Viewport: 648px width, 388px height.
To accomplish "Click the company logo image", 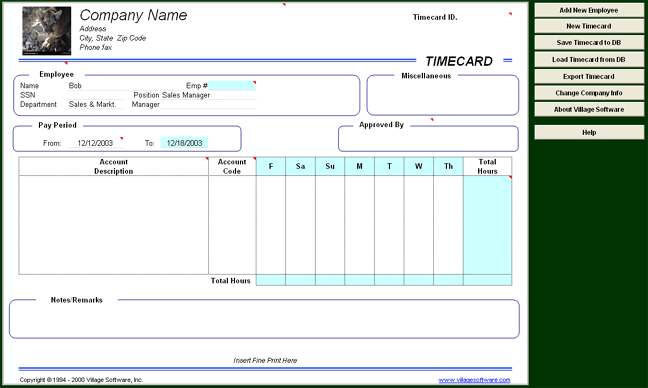I will 47,31.
